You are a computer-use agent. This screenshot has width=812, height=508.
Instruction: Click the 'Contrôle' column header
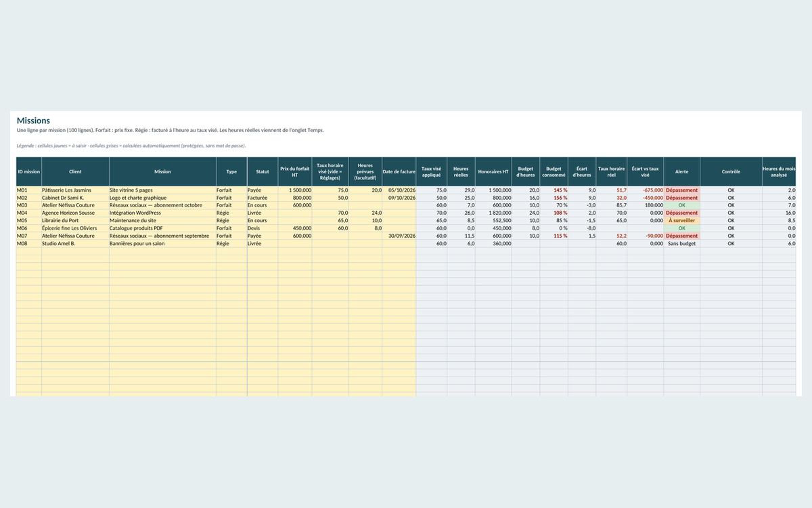(x=731, y=172)
